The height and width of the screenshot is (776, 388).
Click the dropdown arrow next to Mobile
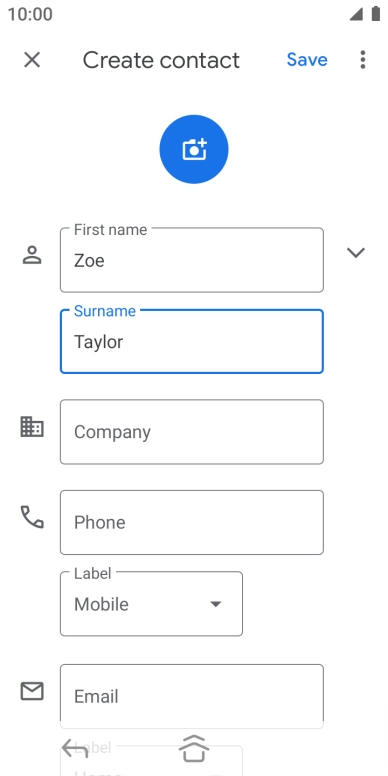pos(216,604)
